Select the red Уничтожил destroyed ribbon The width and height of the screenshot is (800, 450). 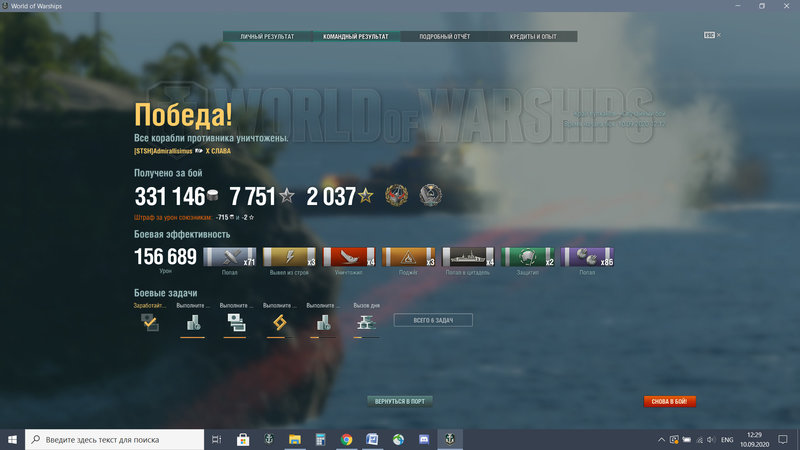pyautogui.click(x=349, y=257)
